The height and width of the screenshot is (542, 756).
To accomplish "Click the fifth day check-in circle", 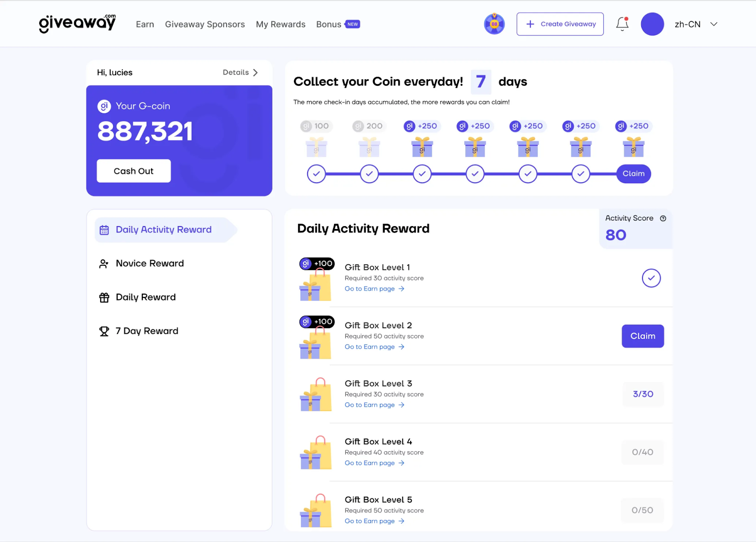I will (528, 174).
